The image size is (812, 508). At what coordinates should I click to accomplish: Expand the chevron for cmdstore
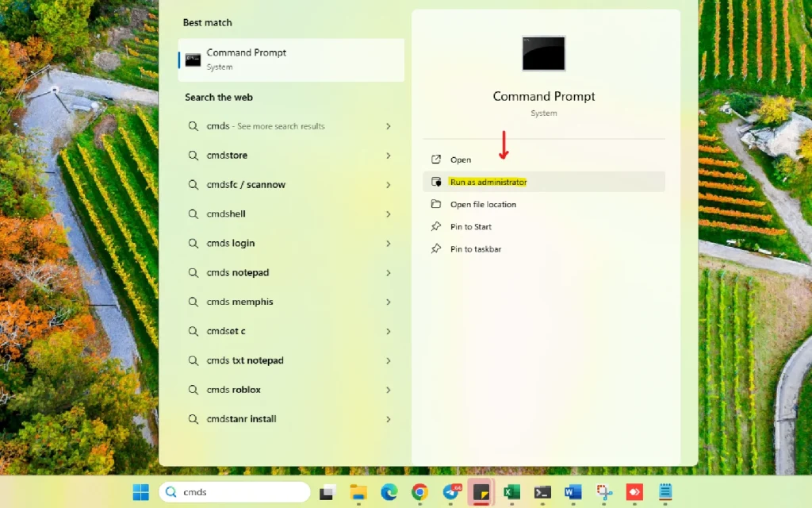point(388,156)
